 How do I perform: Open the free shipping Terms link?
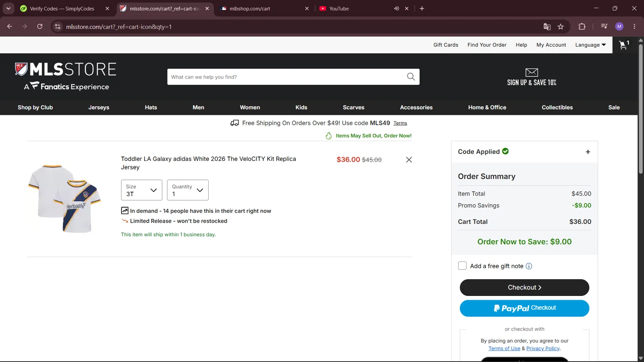(400, 123)
